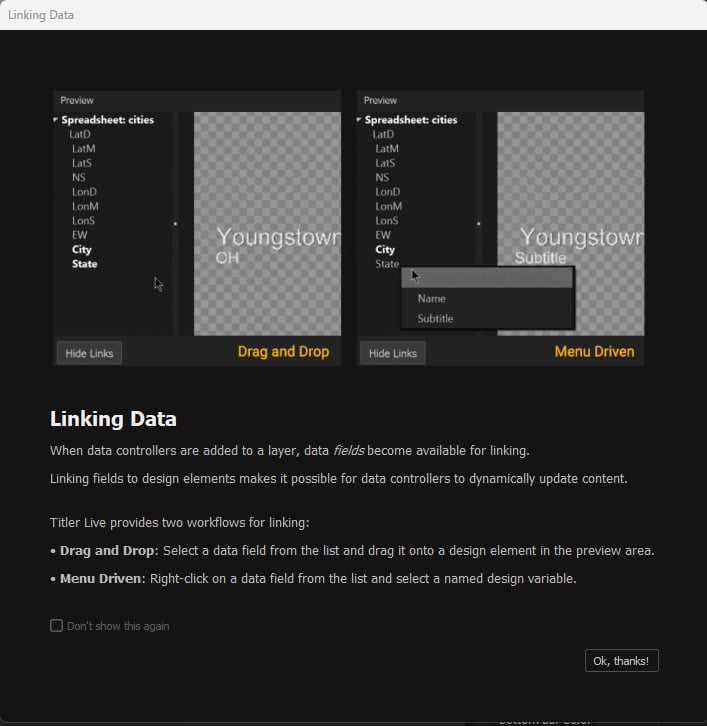Click the "Linking Data" heading
This screenshot has height=726, width=707.
[x=113, y=419]
